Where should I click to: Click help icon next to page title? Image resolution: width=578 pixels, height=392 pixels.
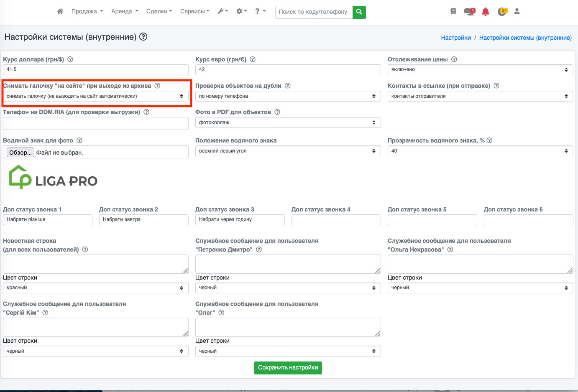click(x=143, y=37)
